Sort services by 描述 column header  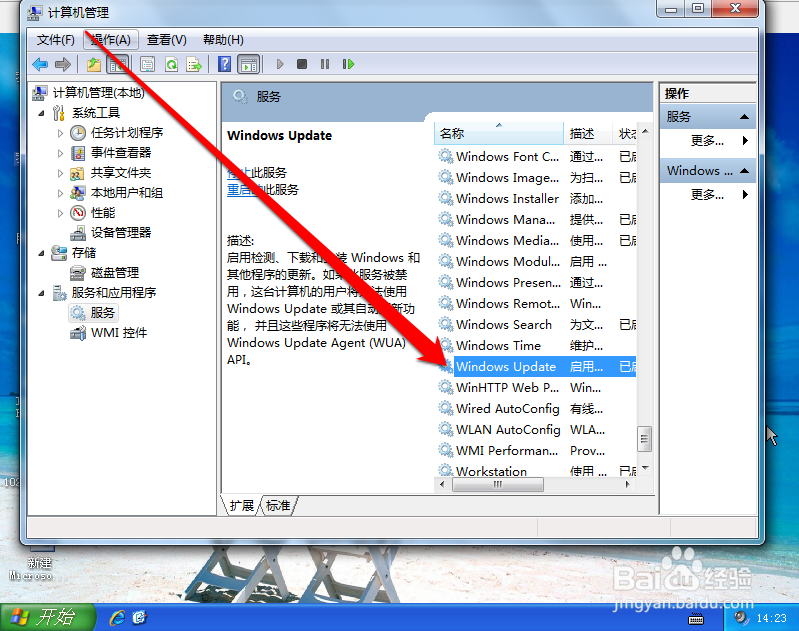pos(588,134)
